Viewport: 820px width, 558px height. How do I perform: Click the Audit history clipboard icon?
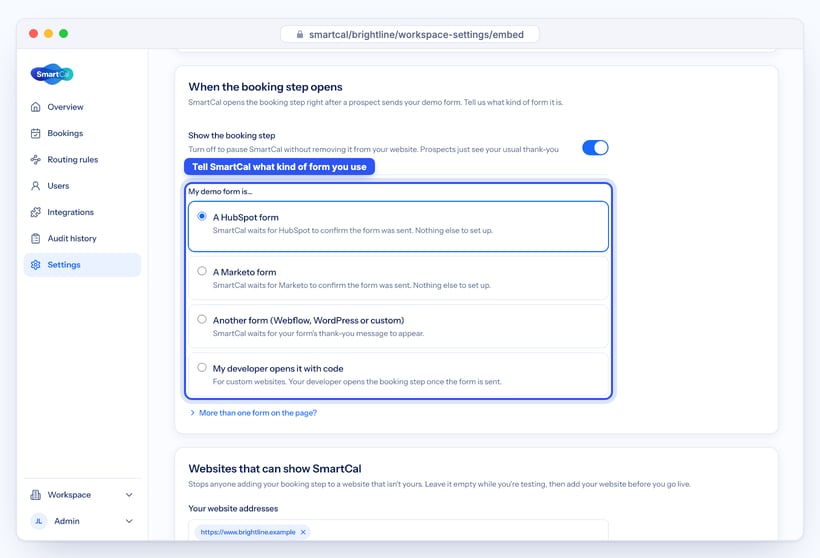[x=36, y=238]
